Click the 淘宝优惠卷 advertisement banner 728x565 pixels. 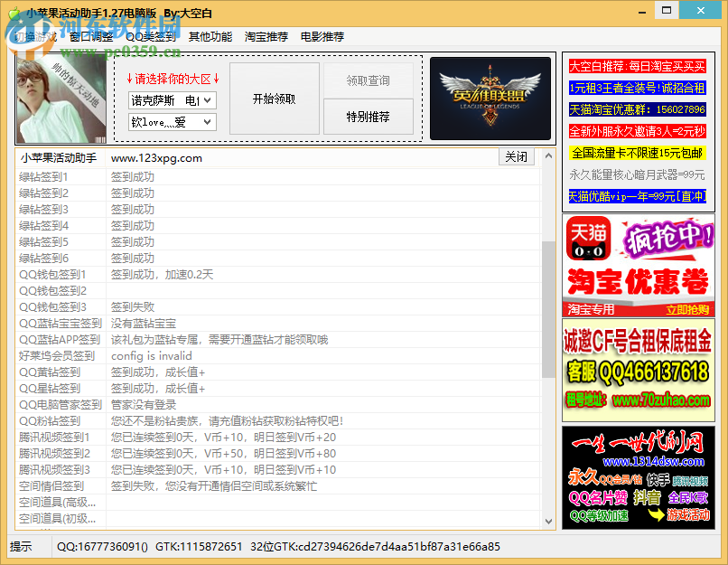639,265
